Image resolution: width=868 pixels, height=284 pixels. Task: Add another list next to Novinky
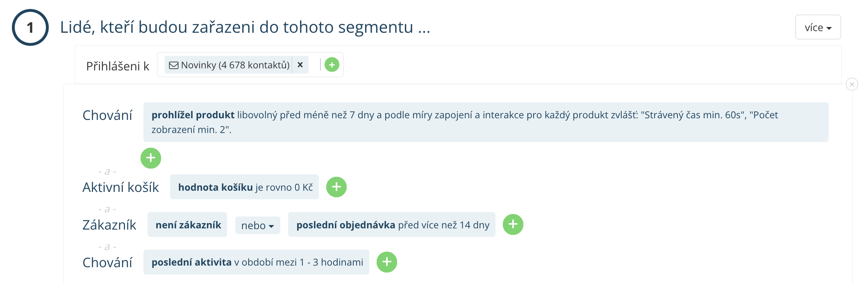pyautogui.click(x=332, y=65)
